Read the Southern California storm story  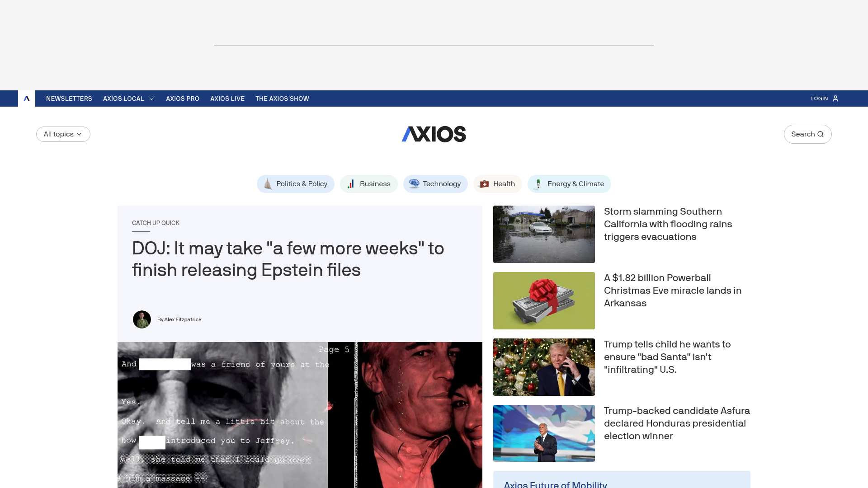tap(668, 224)
